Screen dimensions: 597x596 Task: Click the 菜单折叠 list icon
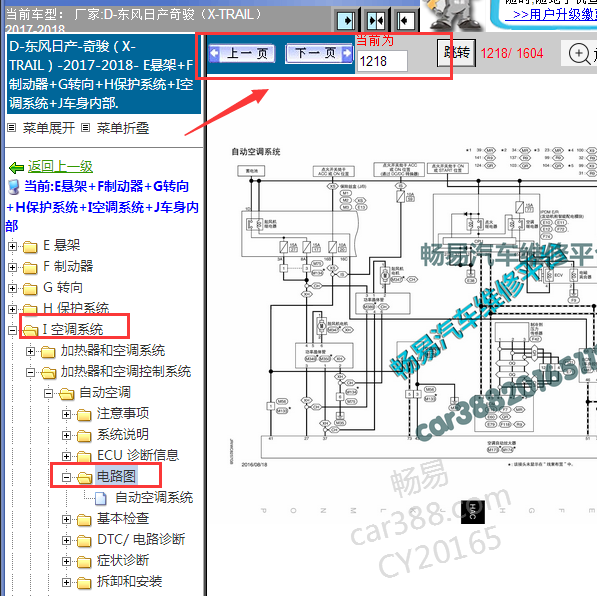(x=86, y=128)
